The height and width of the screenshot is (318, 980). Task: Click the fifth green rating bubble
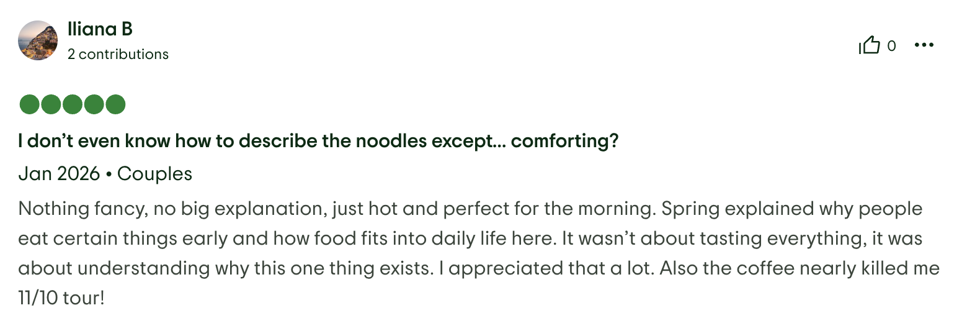115,104
